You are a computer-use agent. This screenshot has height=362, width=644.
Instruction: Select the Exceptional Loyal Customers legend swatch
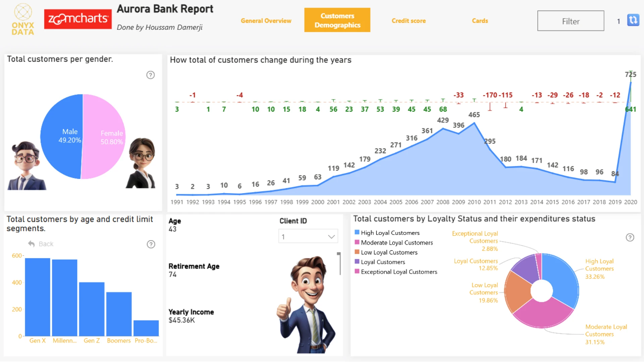coord(357,271)
